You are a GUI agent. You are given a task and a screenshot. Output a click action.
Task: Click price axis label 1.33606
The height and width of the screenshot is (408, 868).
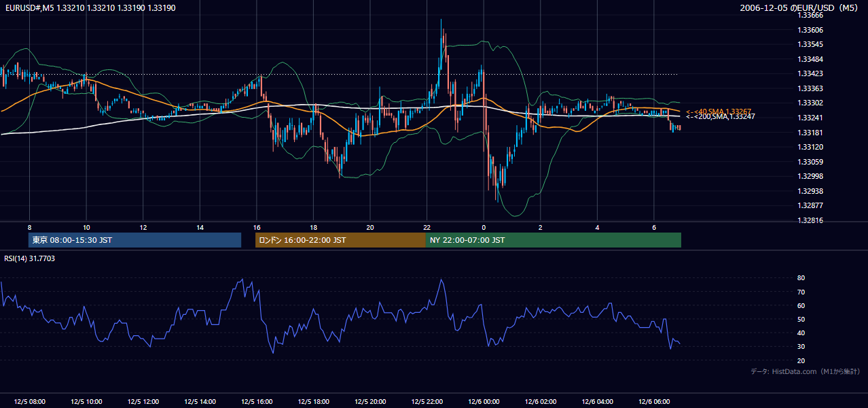810,30
